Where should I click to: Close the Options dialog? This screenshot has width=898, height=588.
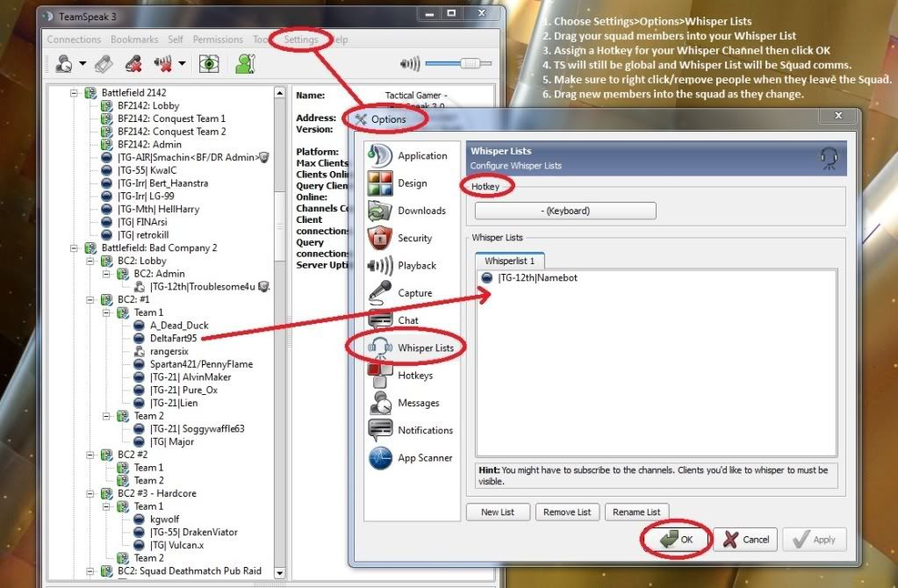(838, 116)
